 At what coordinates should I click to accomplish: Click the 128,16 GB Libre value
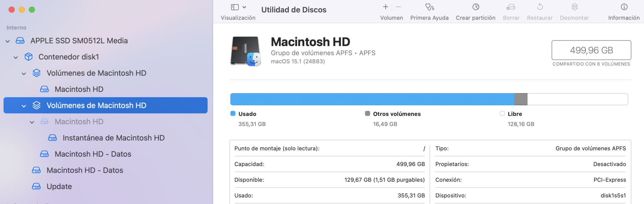(x=521, y=124)
